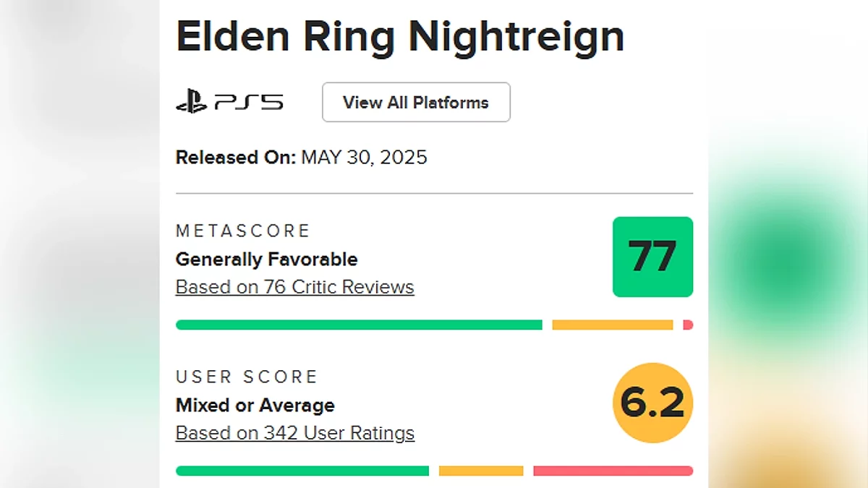Click the small red negative critic bar segment
This screenshot has height=488, width=868.
pos(688,325)
